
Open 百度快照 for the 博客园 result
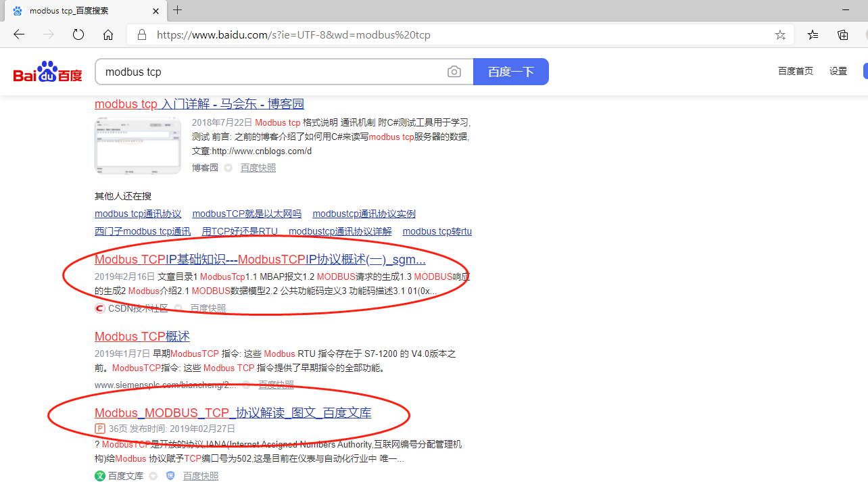(x=258, y=168)
